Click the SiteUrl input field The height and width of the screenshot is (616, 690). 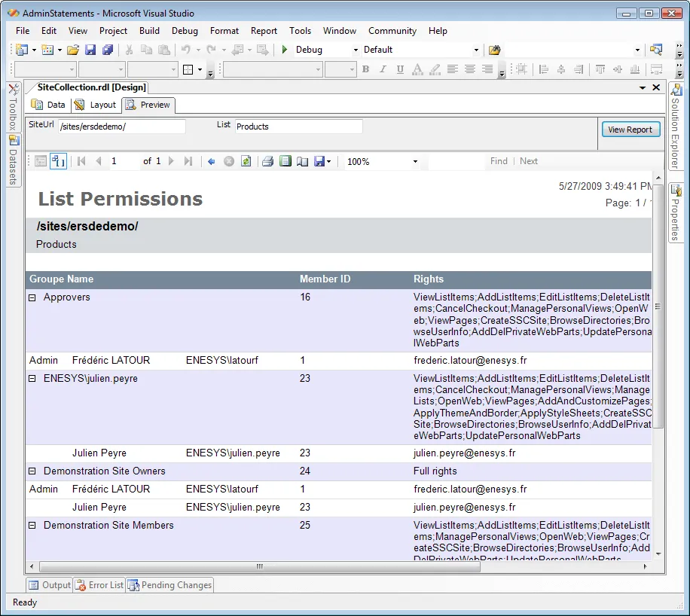click(121, 126)
